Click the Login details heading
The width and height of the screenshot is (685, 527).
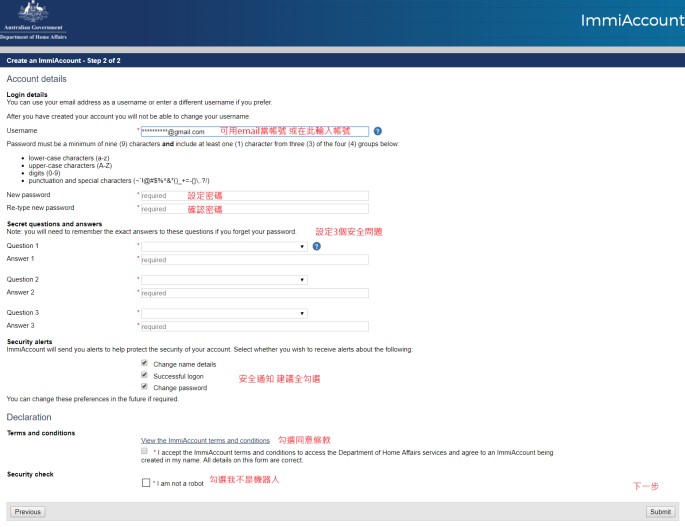pyautogui.click(x=27, y=94)
